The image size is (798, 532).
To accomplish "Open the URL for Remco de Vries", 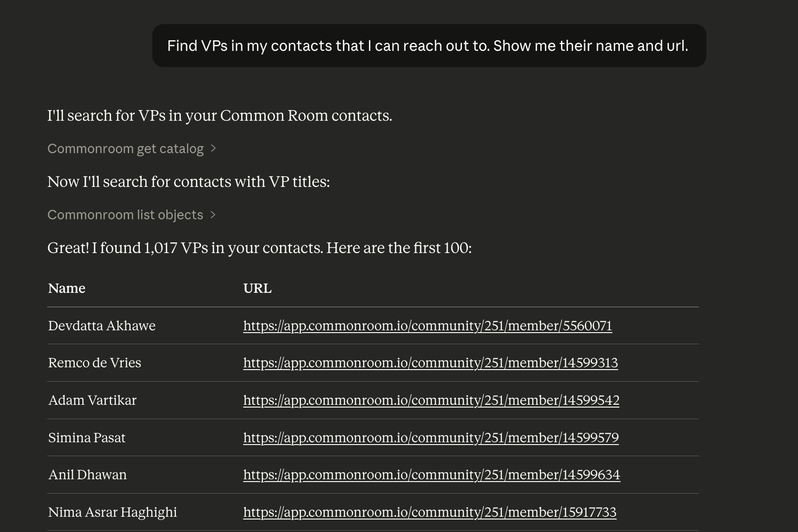I will pyautogui.click(x=430, y=363).
